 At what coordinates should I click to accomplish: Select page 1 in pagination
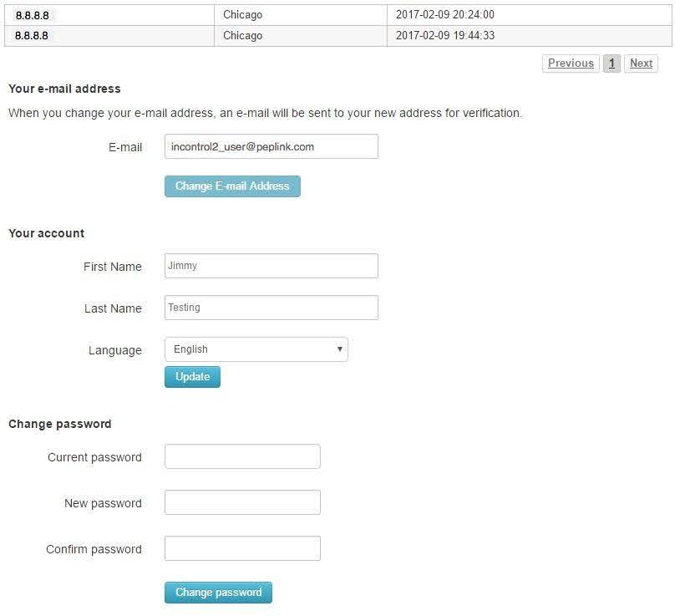(612, 64)
